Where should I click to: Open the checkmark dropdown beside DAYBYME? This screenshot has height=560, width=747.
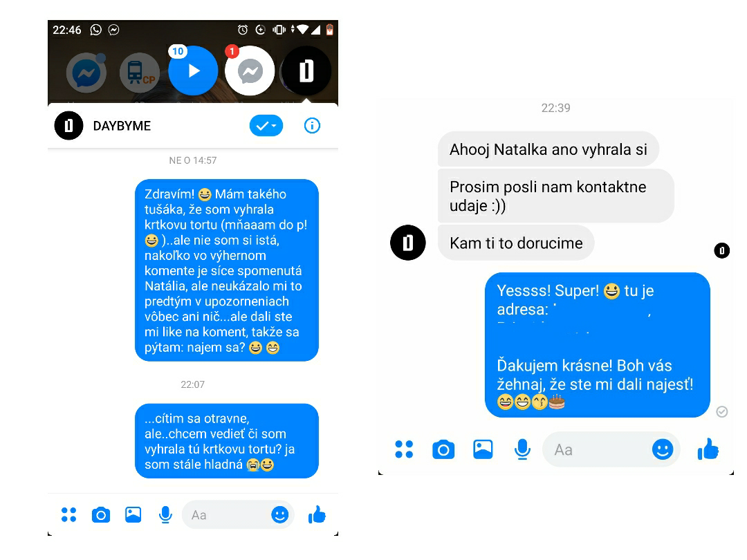click(266, 126)
